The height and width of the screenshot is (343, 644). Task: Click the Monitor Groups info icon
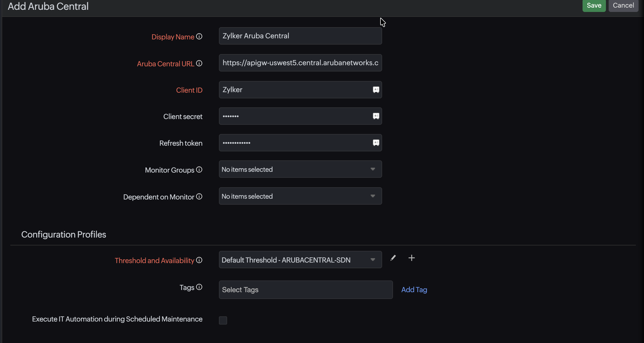pyautogui.click(x=199, y=170)
